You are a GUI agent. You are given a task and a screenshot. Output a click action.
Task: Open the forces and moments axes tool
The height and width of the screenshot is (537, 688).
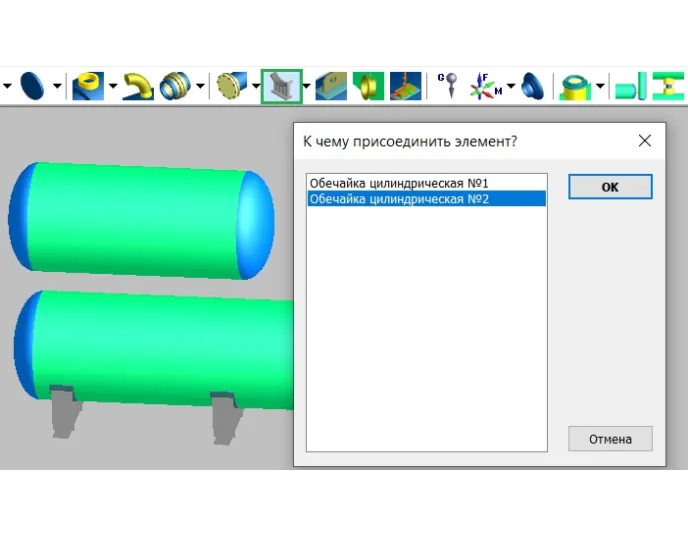tap(489, 86)
